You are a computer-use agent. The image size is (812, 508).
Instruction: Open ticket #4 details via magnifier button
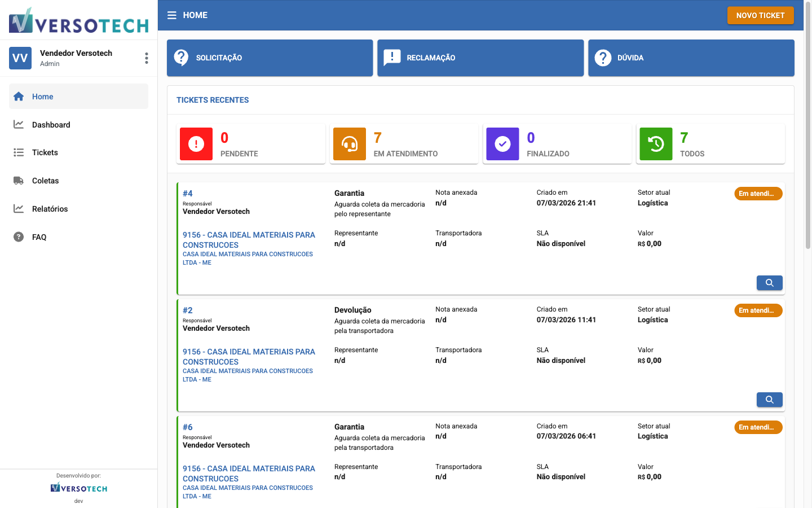coord(769,283)
